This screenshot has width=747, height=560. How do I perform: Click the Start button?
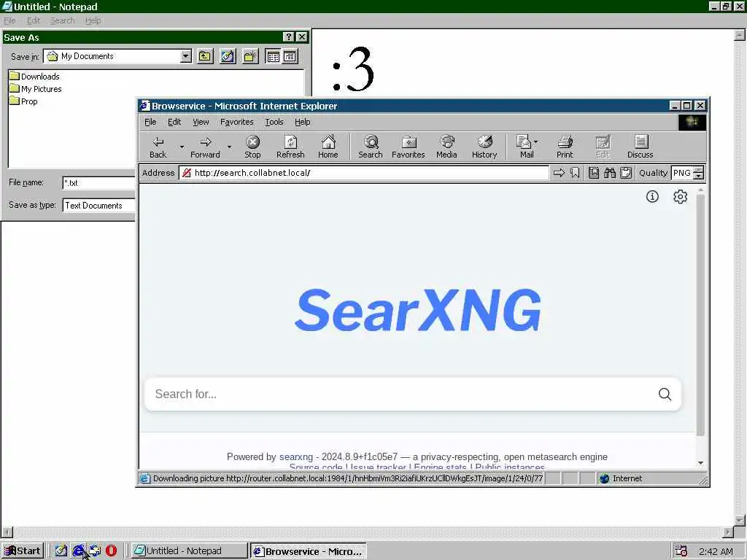tap(23, 551)
